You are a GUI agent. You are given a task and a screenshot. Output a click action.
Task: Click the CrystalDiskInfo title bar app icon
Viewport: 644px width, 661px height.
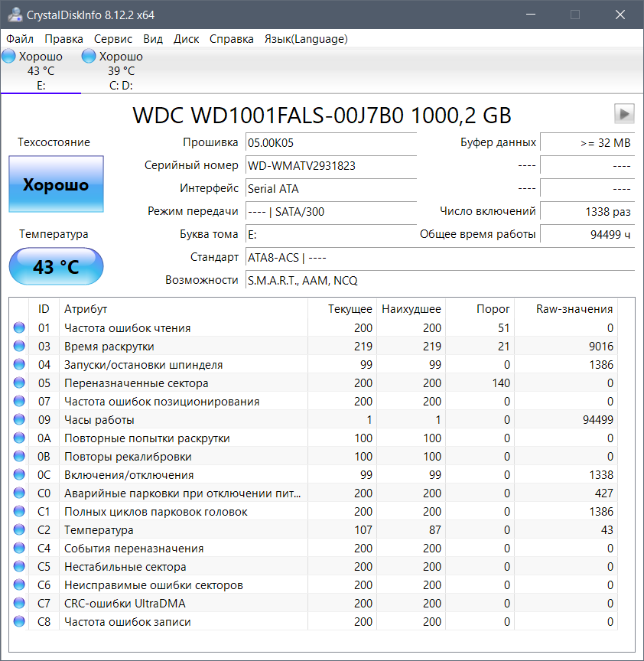(x=13, y=14)
